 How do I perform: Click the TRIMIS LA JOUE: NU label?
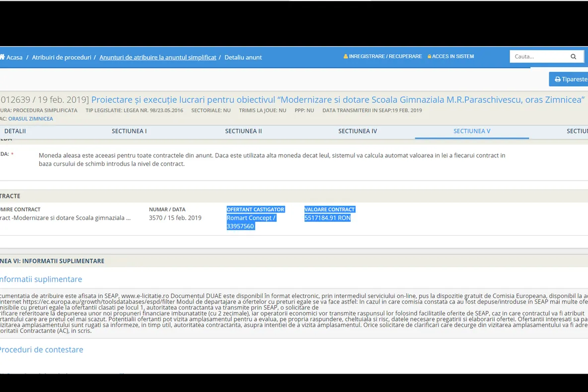(x=263, y=111)
